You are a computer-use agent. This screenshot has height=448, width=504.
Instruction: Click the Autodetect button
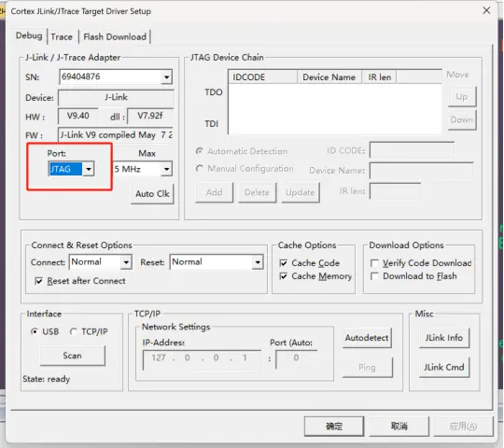(x=367, y=338)
